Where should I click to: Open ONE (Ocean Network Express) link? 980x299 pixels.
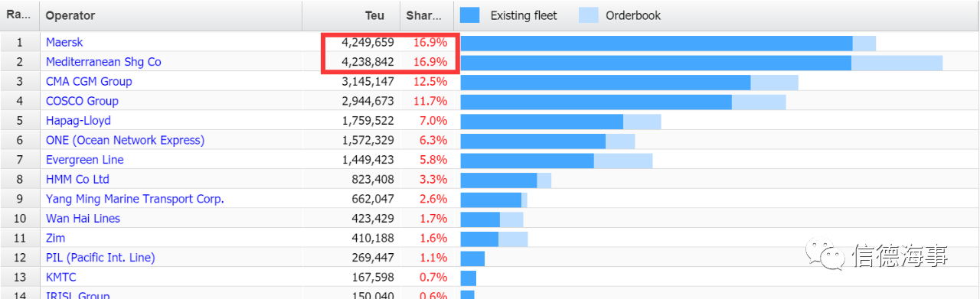pyautogui.click(x=125, y=140)
